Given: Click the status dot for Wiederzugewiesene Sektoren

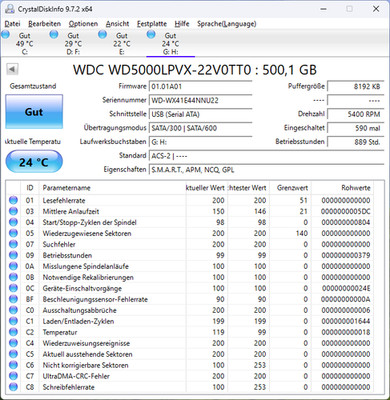Looking at the screenshot, I should (13, 233).
